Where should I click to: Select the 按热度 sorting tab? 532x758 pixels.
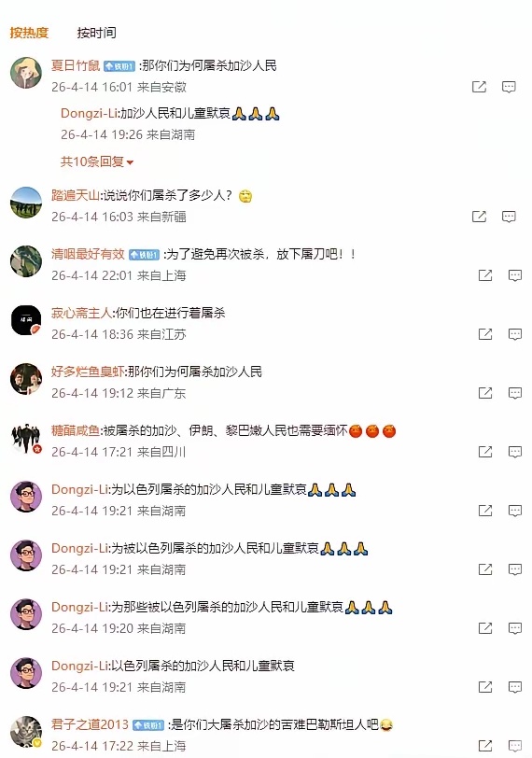[29, 33]
